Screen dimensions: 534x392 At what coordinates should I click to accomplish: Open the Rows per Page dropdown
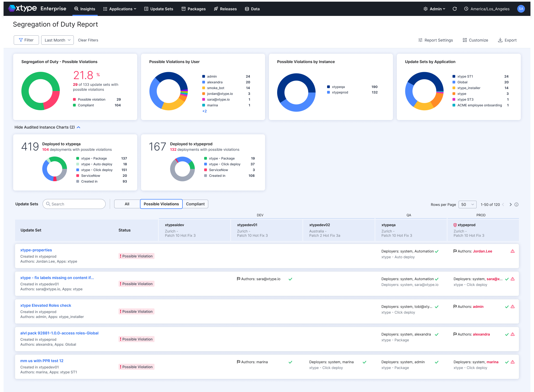point(467,204)
